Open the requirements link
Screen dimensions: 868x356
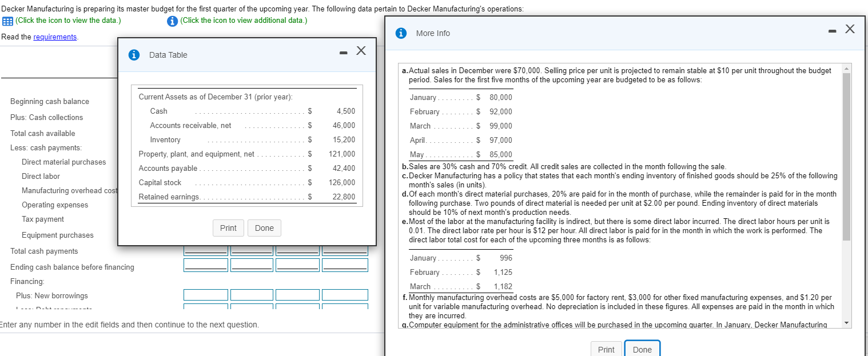[x=55, y=37]
